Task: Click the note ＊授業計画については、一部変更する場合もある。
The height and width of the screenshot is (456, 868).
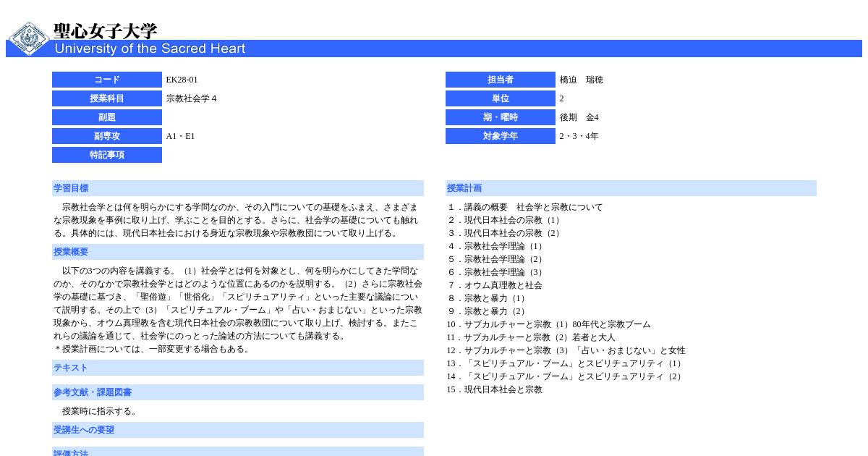Action: 152,349
